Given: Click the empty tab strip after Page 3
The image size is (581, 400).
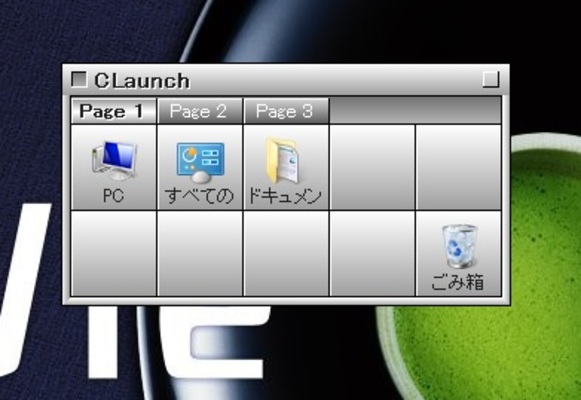Looking at the screenshot, I should point(415,111).
